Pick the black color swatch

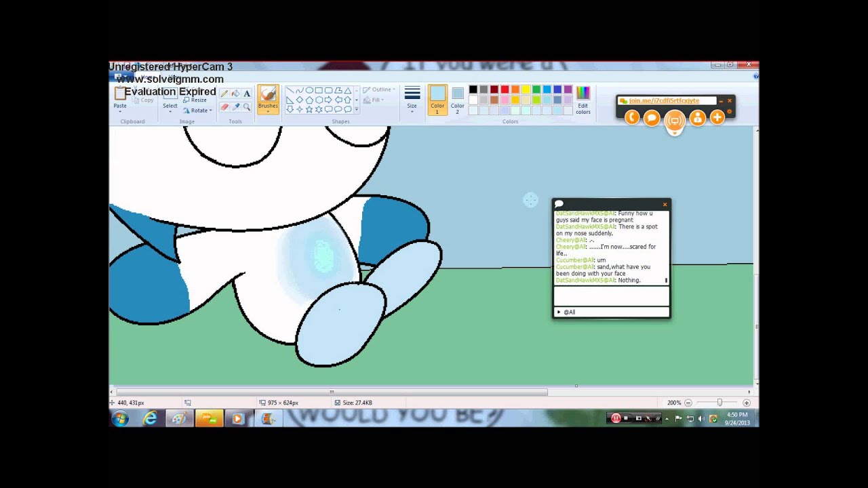point(473,89)
